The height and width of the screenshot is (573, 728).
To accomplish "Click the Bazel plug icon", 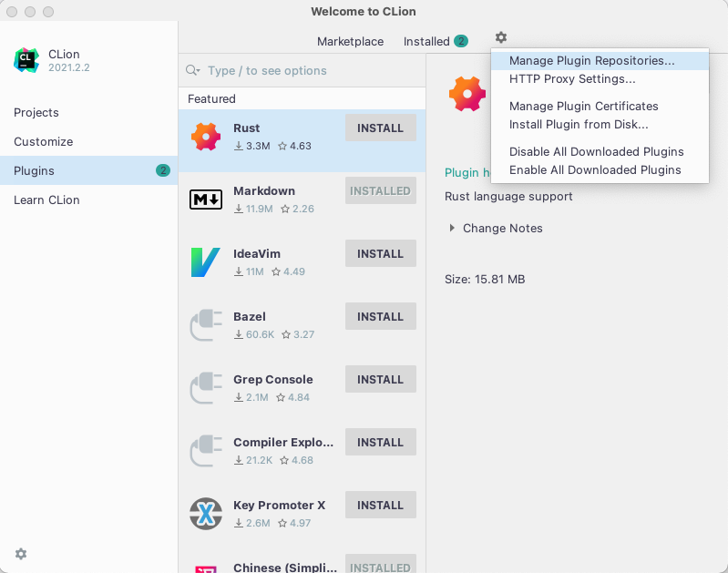I will 206,325.
